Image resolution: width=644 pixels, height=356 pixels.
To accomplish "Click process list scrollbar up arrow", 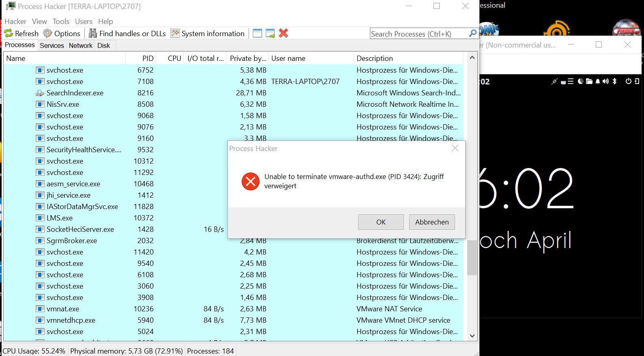I will click(x=472, y=58).
